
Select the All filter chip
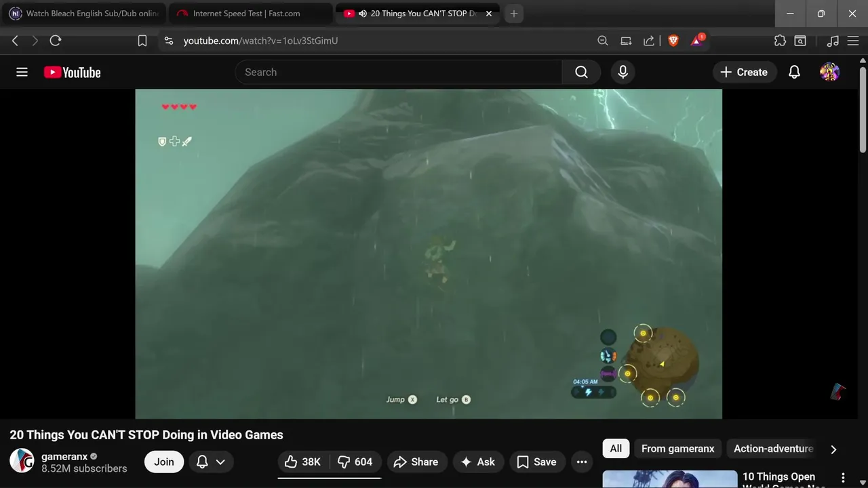(x=616, y=448)
